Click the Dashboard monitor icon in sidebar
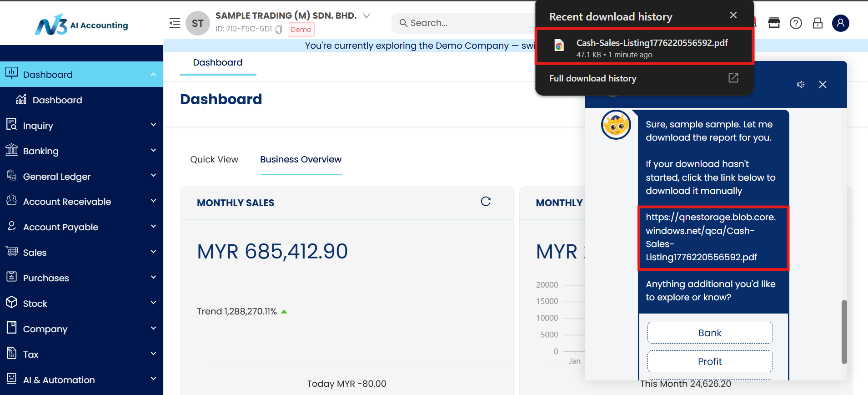Image resolution: width=868 pixels, height=395 pixels. [x=12, y=73]
